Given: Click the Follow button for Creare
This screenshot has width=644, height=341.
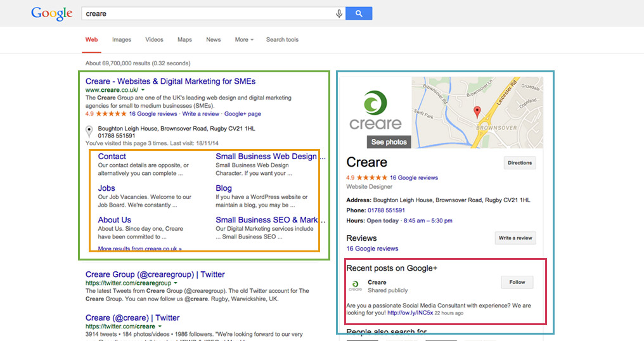Looking at the screenshot, I should pyautogui.click(x=517, y=282).
